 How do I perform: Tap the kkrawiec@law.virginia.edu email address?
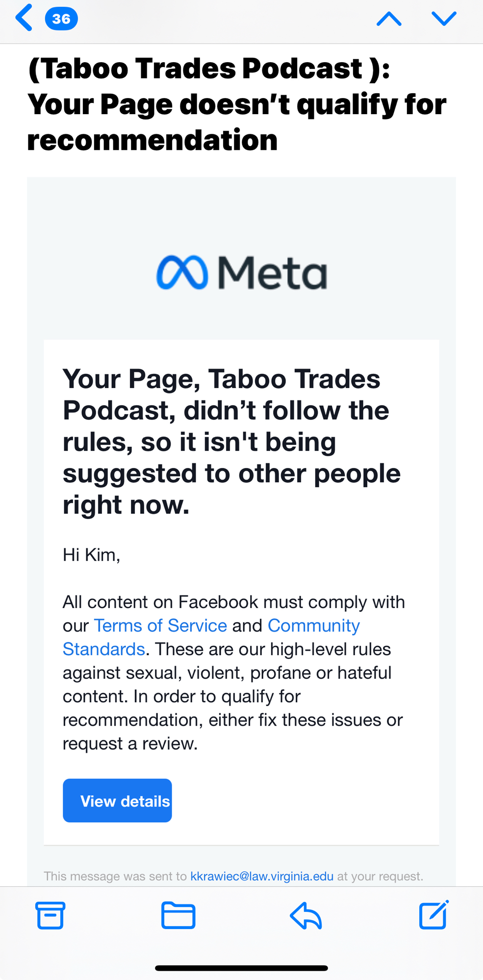pos(262,876)
